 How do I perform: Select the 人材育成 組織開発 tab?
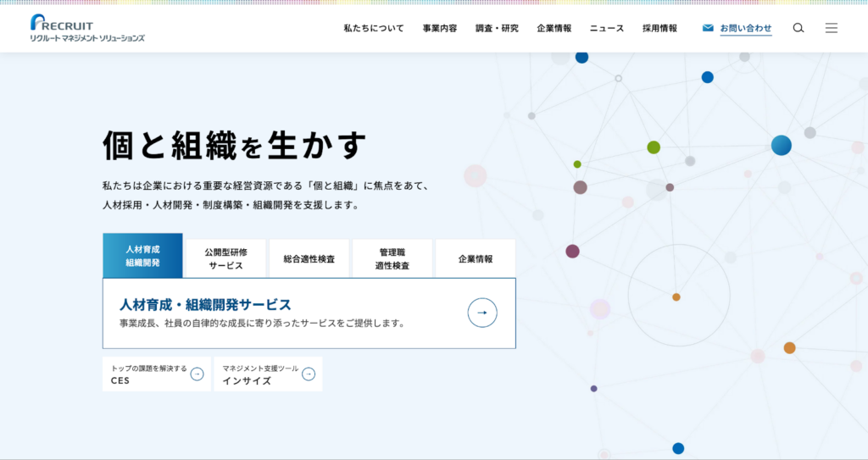point(142,256)
